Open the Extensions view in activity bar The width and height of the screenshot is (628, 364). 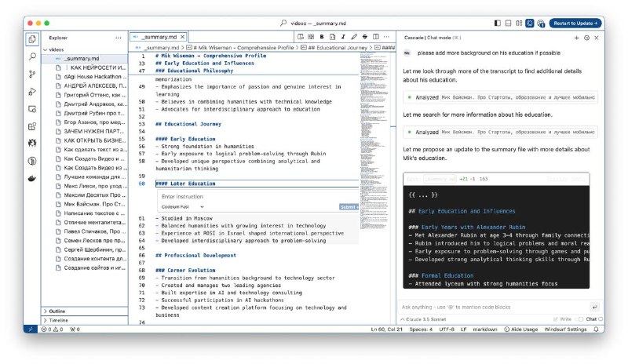click(32, 126)
